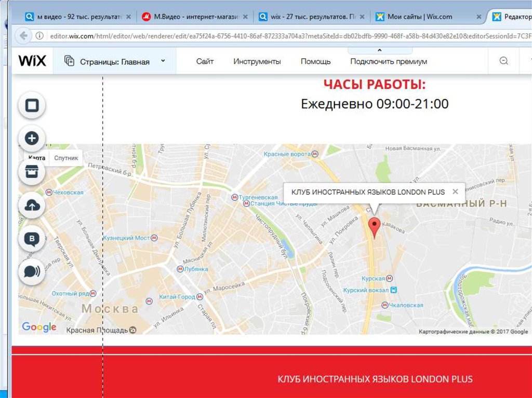532x398 pixels.
Task: Select the footer 'КЛУБ ИНОСТРАННЫХ ЯЗЫКОВ LONDON PLUS' text
Action: (x=375, y=379)
